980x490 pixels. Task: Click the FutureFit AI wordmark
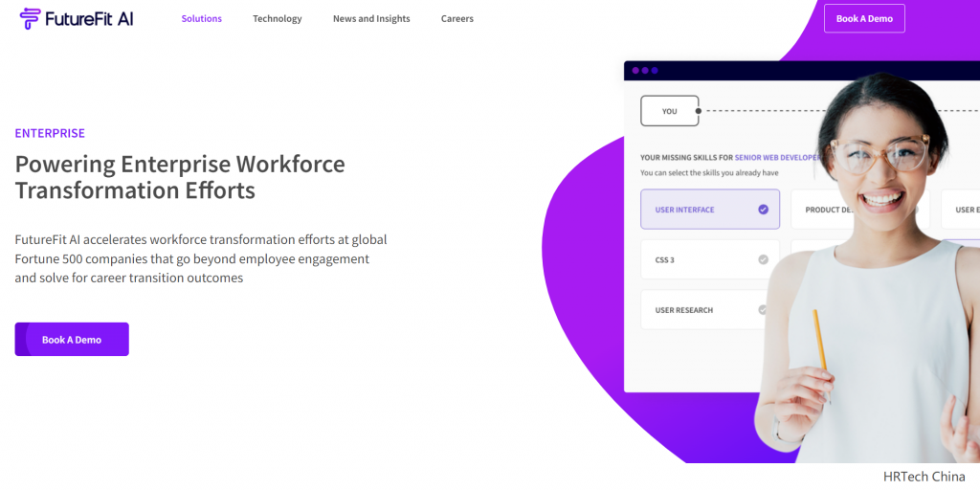coord(89,19)
